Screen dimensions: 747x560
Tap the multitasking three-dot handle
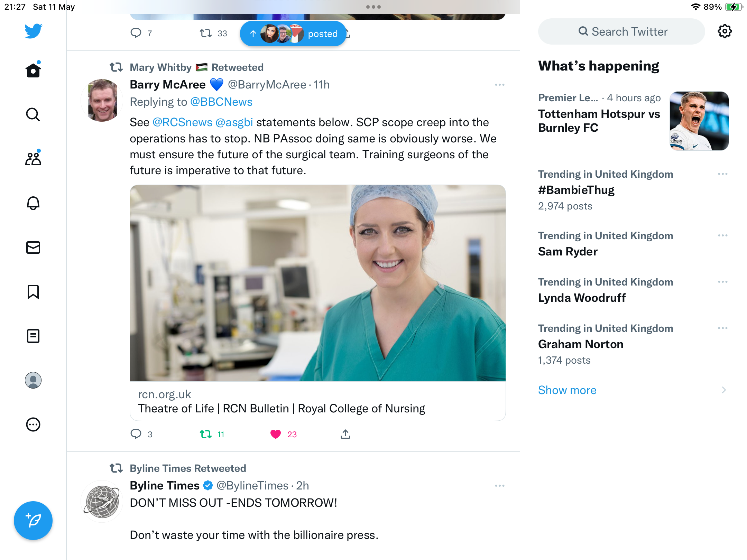pos(373,7)
